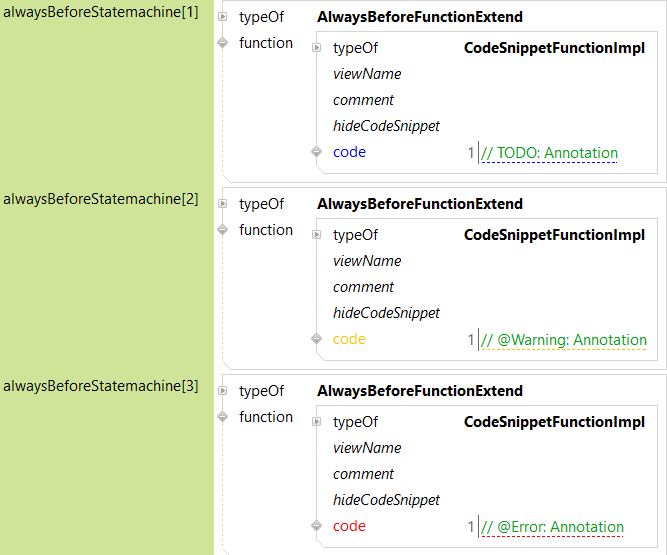
Task: Click function diamond icon in alwaysBeforeStatemachine[3]
Action: pyautogui.click(x=222, y=417)
